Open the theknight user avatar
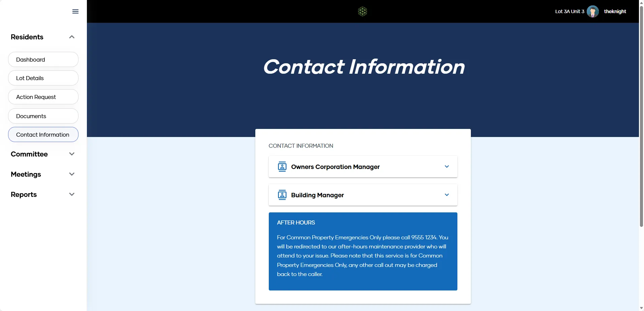644x311 pixels. tap(593, 11)
